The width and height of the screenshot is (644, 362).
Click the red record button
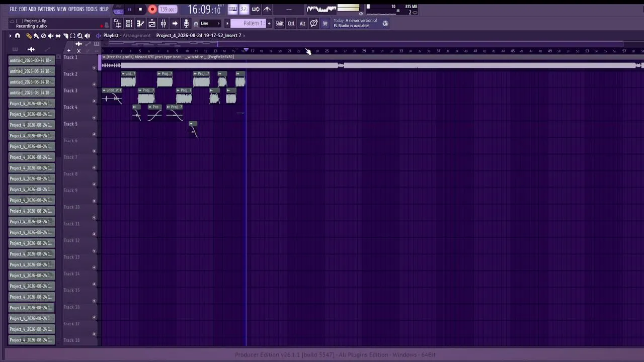click(152, 10)
